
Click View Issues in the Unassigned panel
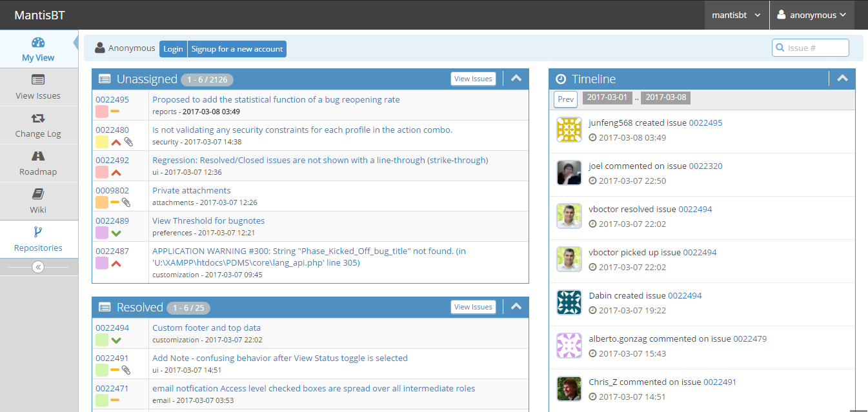click(x=473, y=79)
